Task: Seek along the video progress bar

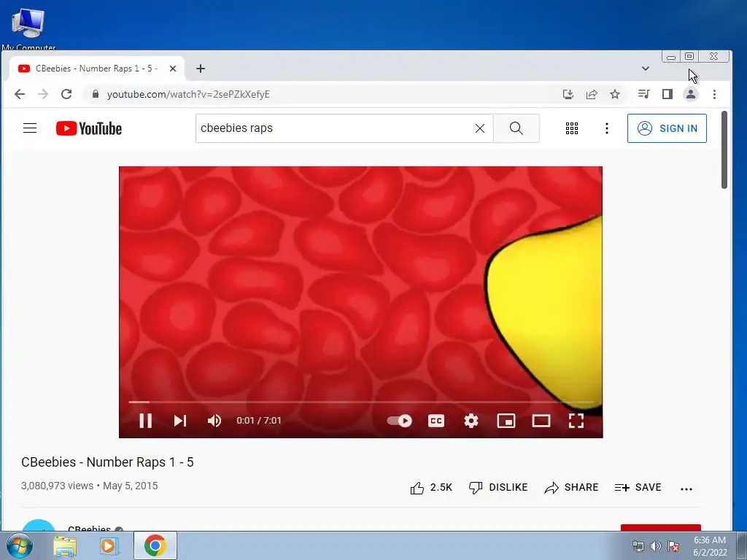Action: (x=360, y=402)
